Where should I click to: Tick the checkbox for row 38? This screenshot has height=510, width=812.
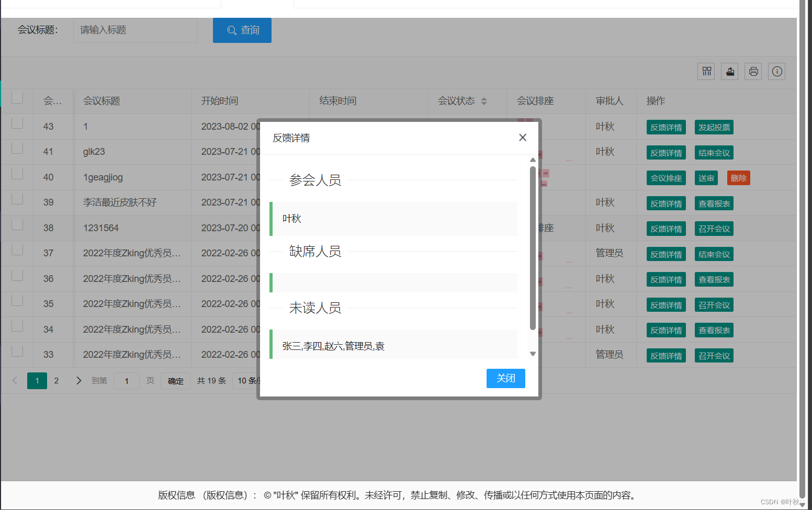tap(17, 224)
